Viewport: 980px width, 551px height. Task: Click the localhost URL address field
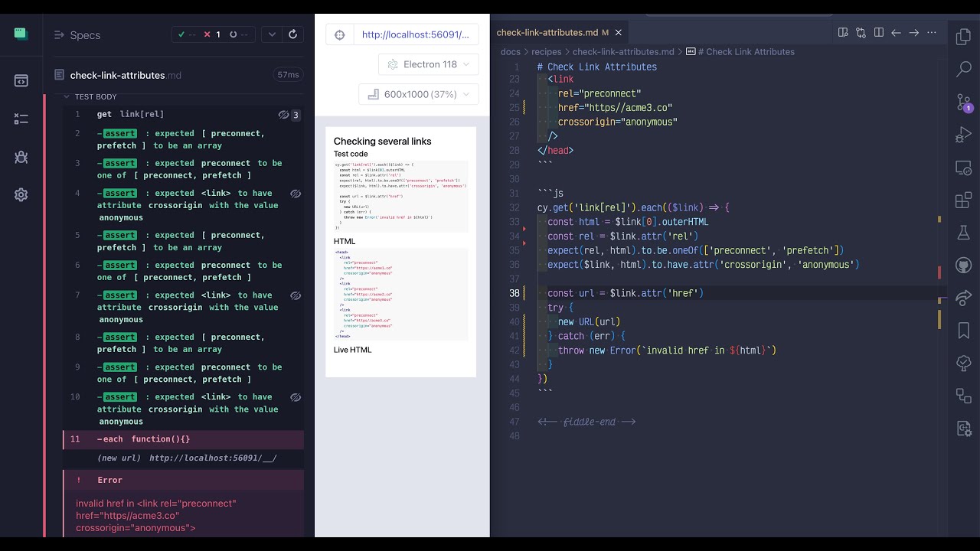[416, 34]
